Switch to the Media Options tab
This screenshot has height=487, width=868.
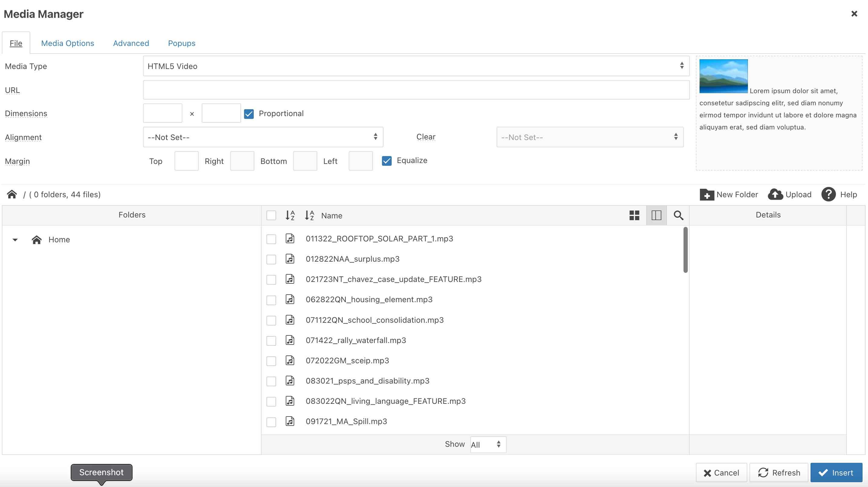pyautogui.click(x=67, y=43)
